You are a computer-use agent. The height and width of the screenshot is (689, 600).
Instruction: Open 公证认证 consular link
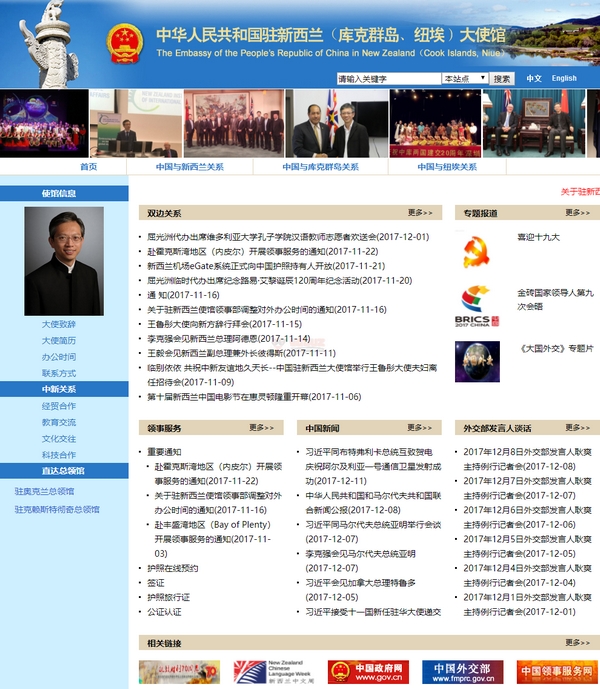[x=164, y=612]
